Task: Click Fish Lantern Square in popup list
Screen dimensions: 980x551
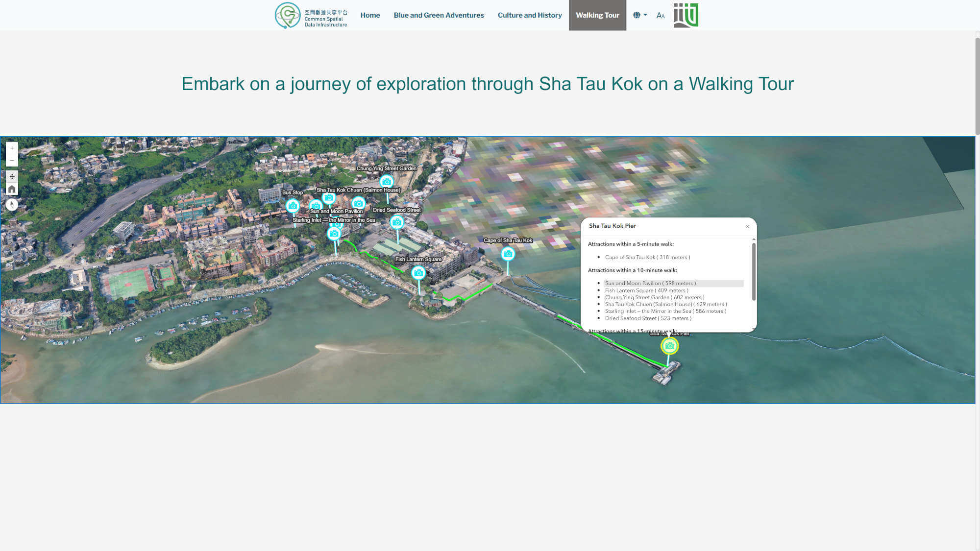Action: pyautogui.click(x=646, y=290)
